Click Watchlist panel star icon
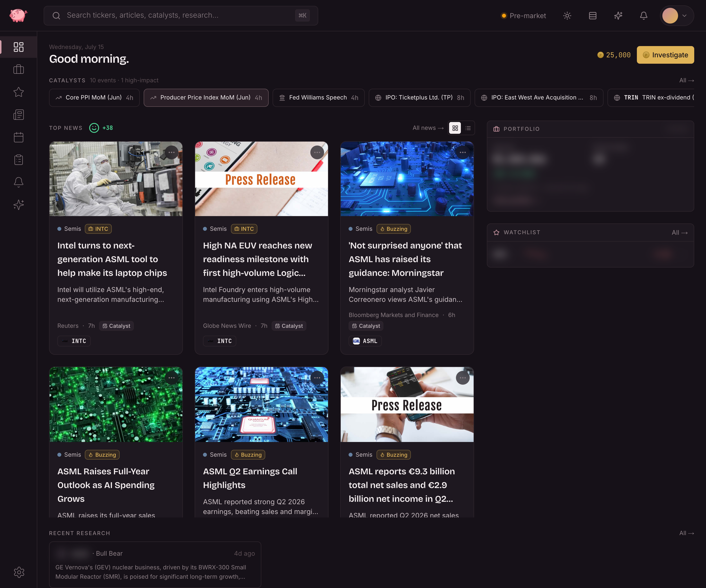Viewport: 706px width, 588px height. pyautogui.click(x=496, y=233)
